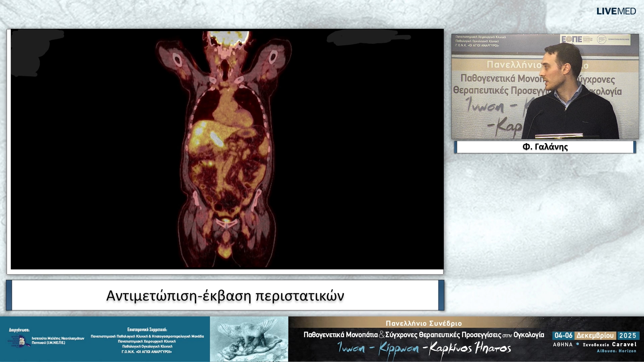
Task: Click 'Παθολογική Ογκολογική Κλινική' line in bottom banner
Action: pyautogui.click(x=147, y=346)
